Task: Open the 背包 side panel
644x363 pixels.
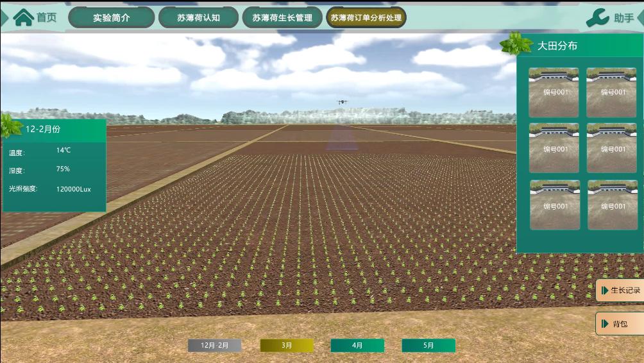Action: click(x=620, y=324)
